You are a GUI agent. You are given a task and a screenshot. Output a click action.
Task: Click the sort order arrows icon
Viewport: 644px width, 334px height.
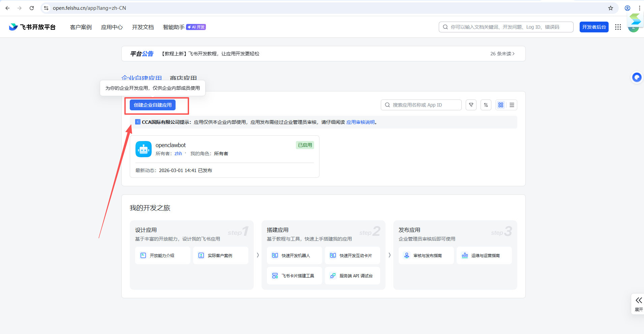coord(486,105)
